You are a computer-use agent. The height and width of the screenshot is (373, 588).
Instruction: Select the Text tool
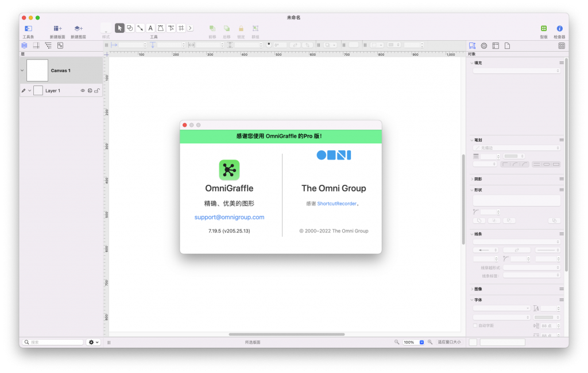pos(150,28)
